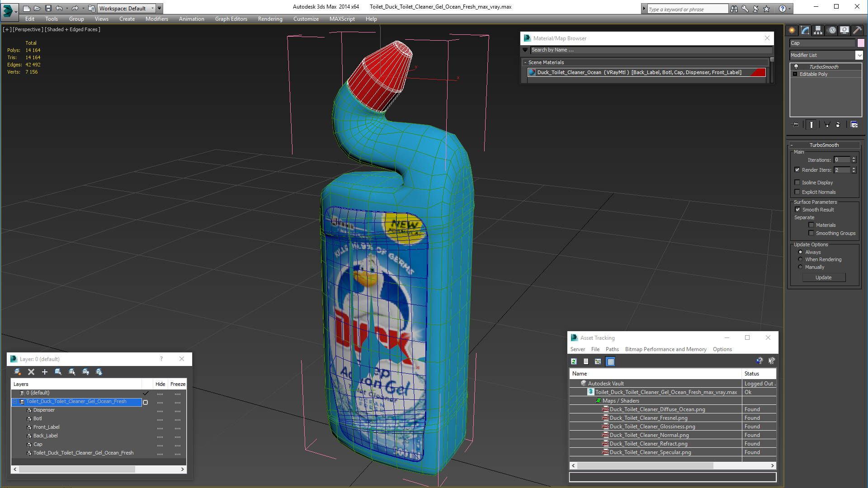Click Create New Layer icon in Layer dialog

(18, 372)
